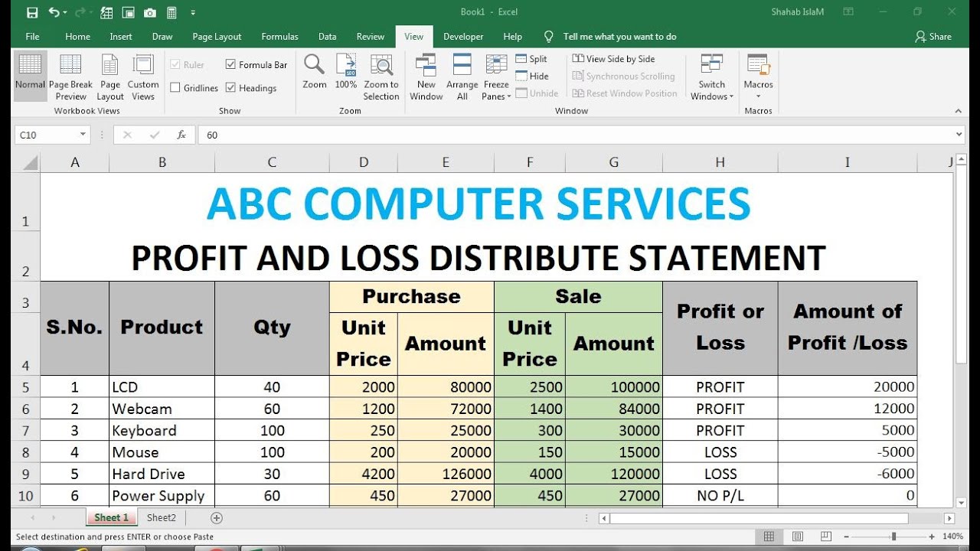Click the Share button
This screenshot has width=980, height=551.
coord(934,37)
